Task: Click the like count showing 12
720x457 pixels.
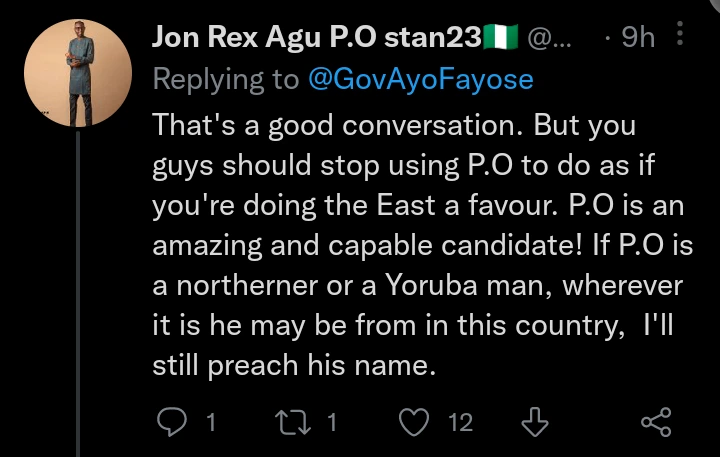Action: (x=459, y=423)
